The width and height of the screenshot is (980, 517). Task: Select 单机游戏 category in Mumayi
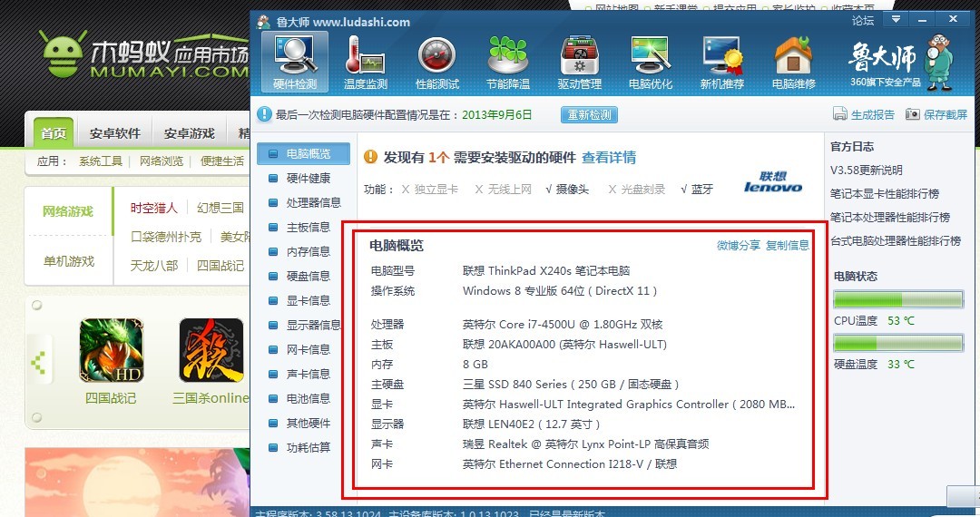(x=68, y=261)
